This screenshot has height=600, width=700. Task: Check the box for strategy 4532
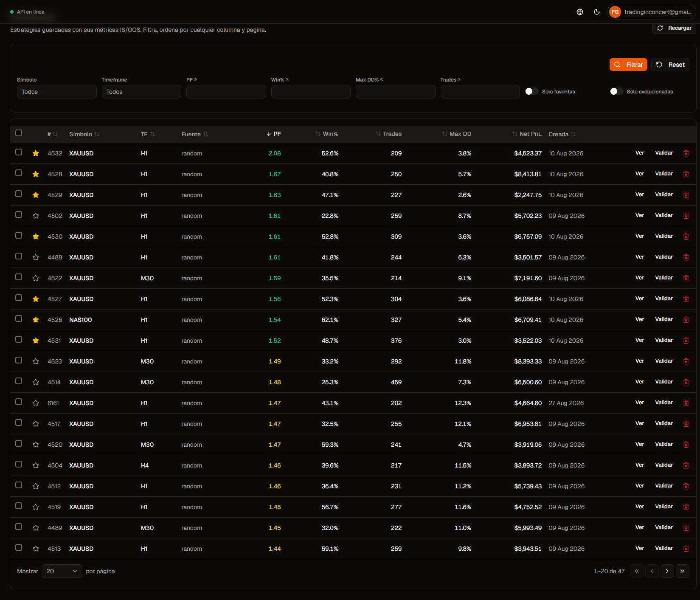[19, 152]
